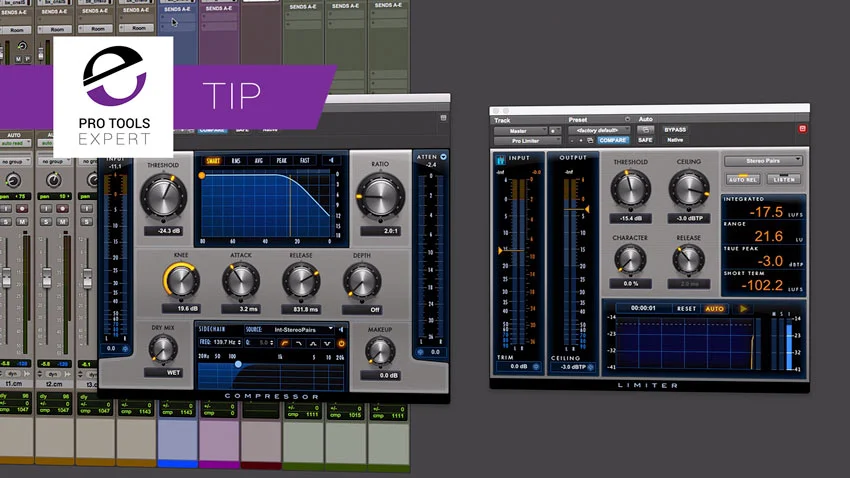Select low-pass sidechain filter shape icon
Image resolution: width=850 pixels, height=478 pixels.
(299, 344)
